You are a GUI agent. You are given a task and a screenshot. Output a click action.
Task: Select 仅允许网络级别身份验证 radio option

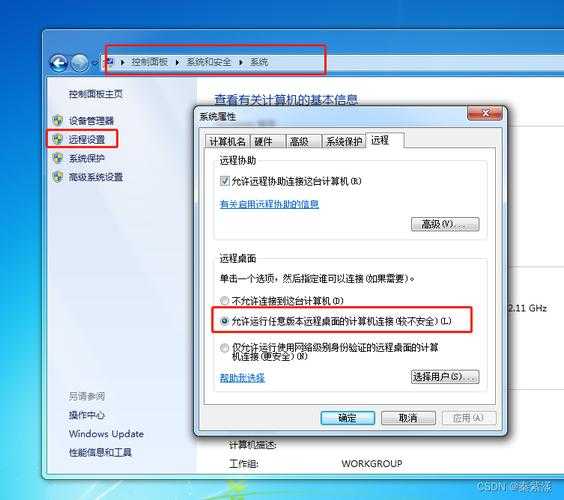click(224, 348)
